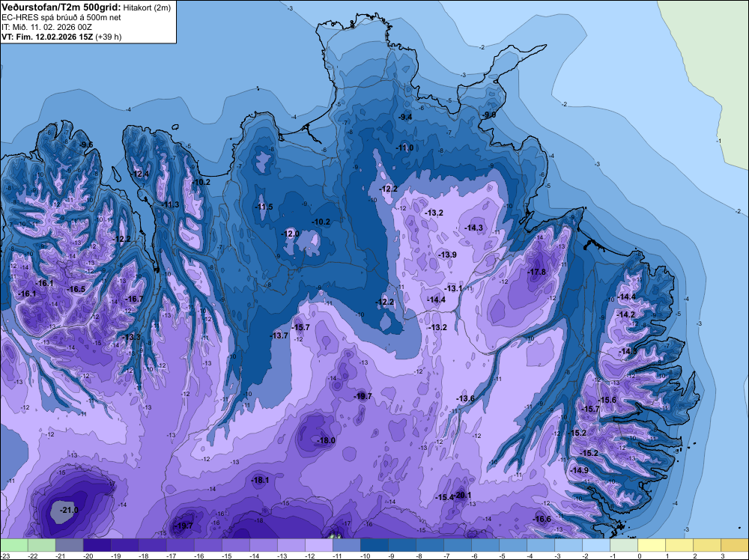Click the -13.7 temperature label
749x560 pixels.
(x=279, y=336)
